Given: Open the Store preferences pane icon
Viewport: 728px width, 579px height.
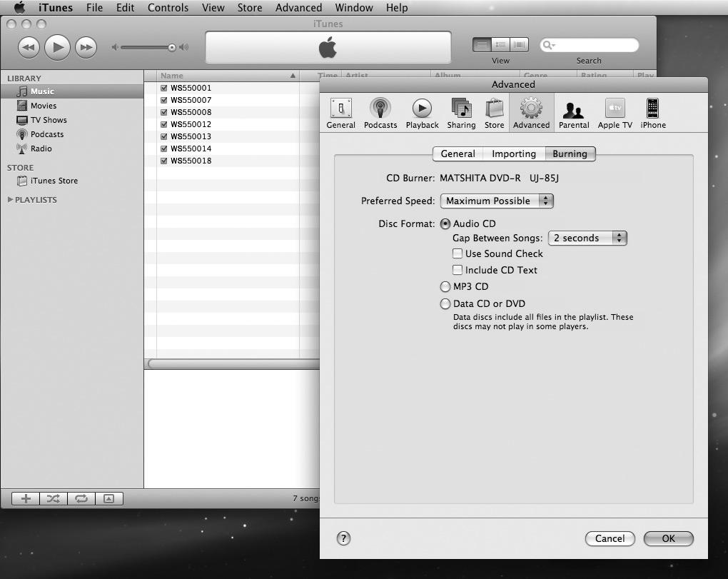Looking at the screenshot, I should (x=494, y=114).
